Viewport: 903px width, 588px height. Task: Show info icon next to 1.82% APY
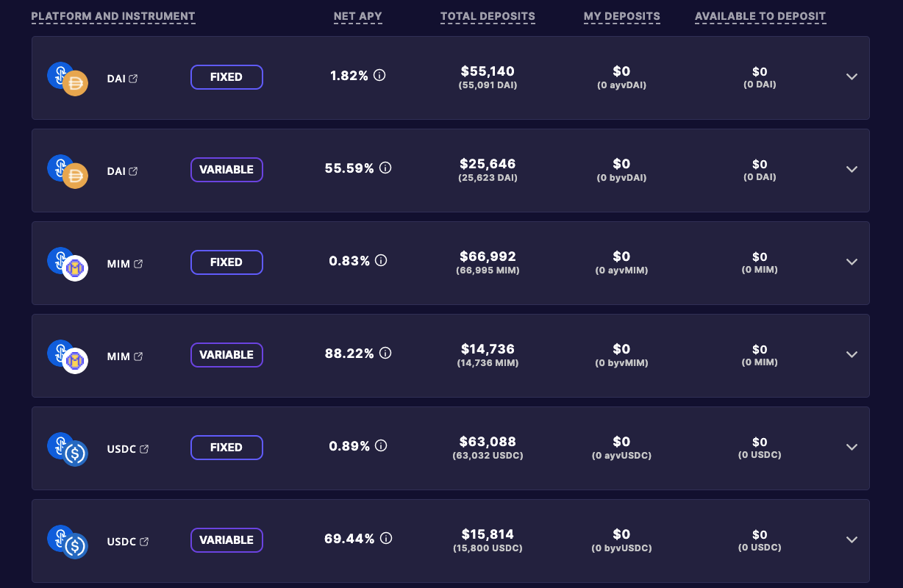pos(379,75)
